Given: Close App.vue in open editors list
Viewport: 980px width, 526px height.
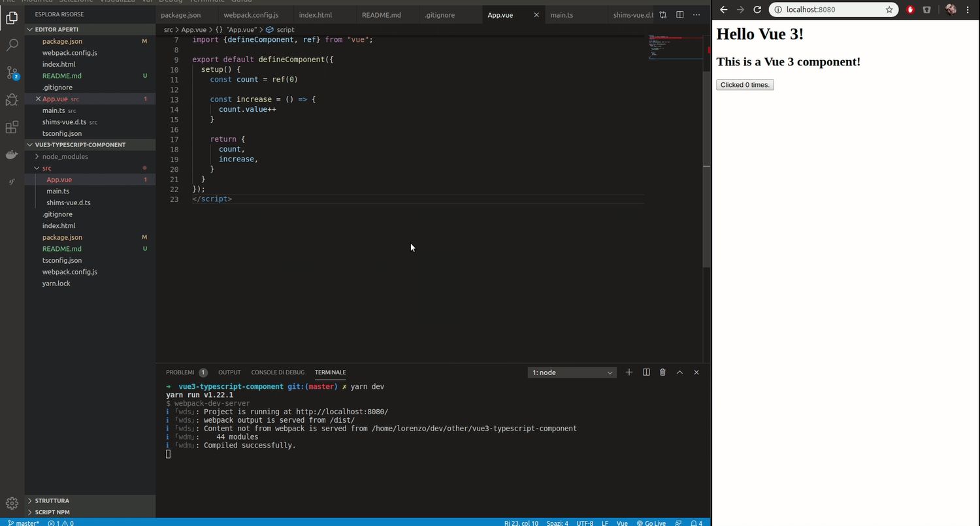Looking at the screenshot, I should 38,99.
